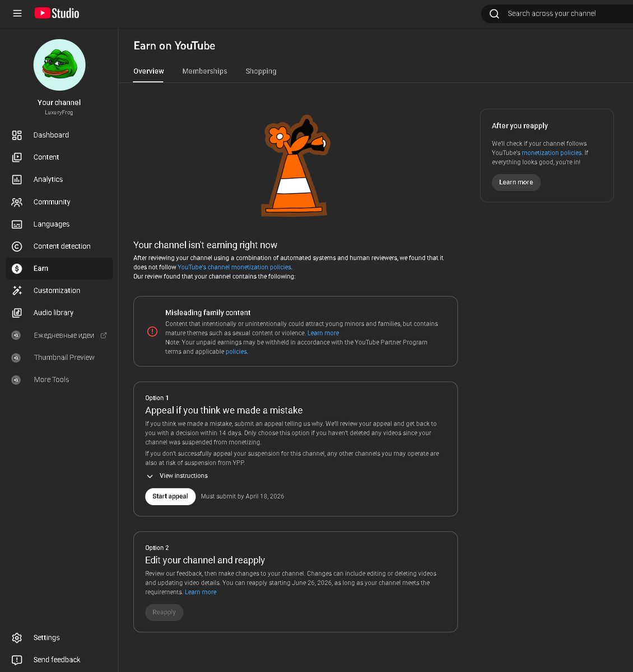Open monetization policies link in reapply card
633x672 pixels.
pos(552,153)
